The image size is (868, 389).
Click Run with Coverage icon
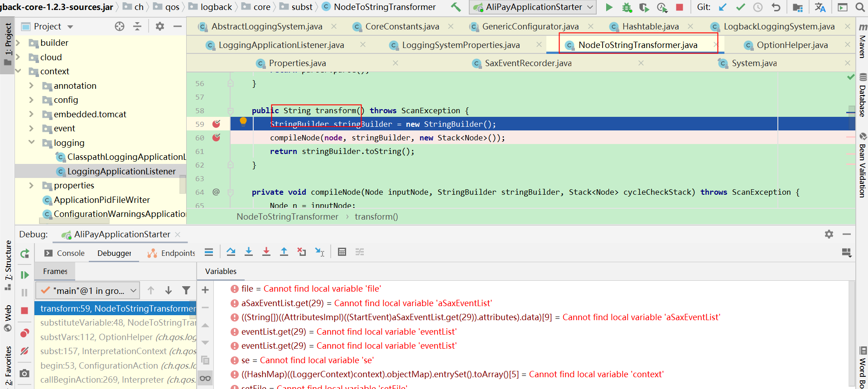tap(644, 7)
